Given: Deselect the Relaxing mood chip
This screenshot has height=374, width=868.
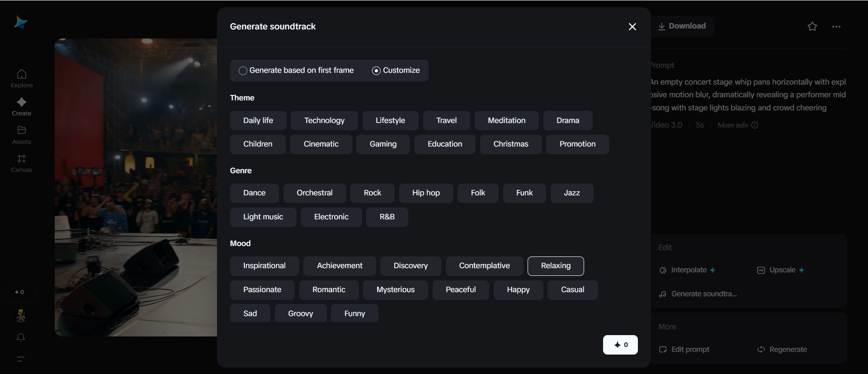Looking at the screenshot, I should click(x=556, y=266).
